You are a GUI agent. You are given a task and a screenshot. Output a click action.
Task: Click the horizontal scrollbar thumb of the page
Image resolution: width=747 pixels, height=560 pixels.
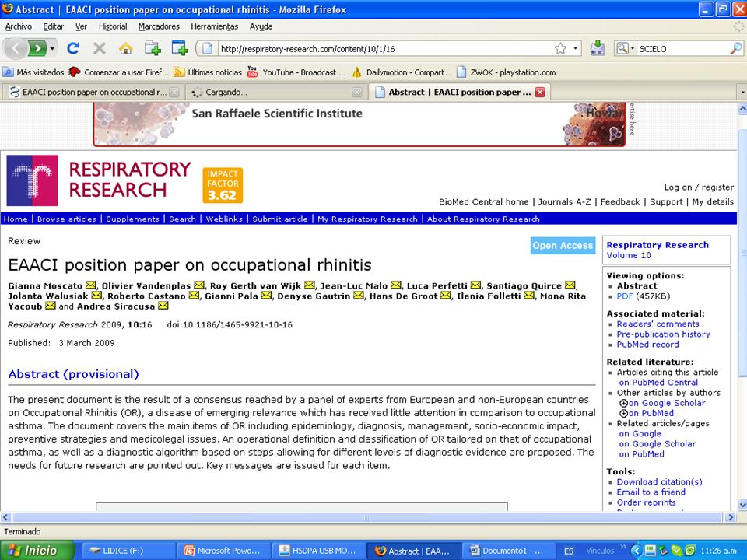point(366,517)
